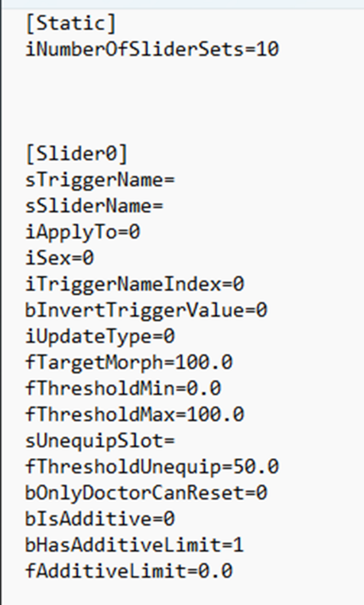Click the iSex=0 line
This screenshot has height=605, width=364.
(x=60, y=258)
